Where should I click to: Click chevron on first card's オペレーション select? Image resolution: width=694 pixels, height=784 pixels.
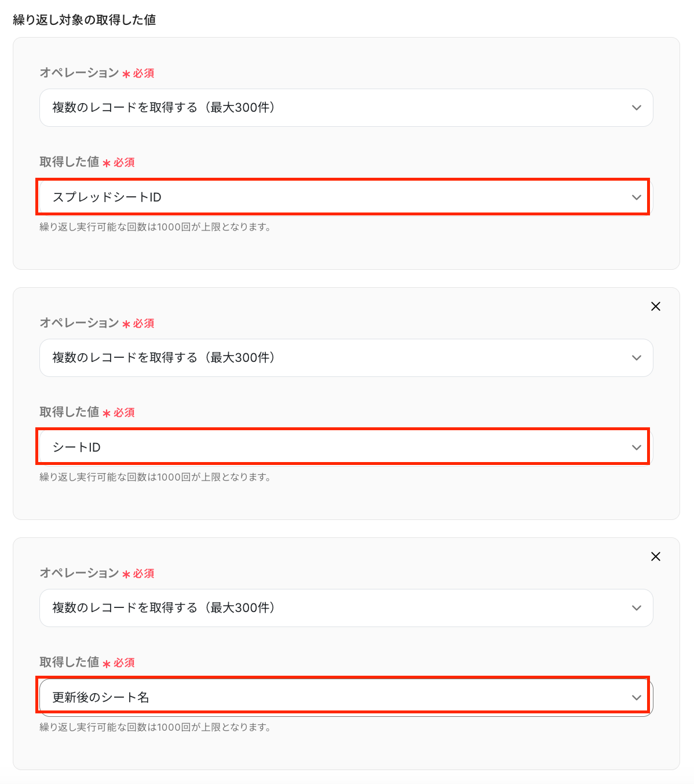pyautogui.click(x=637, y=108)
